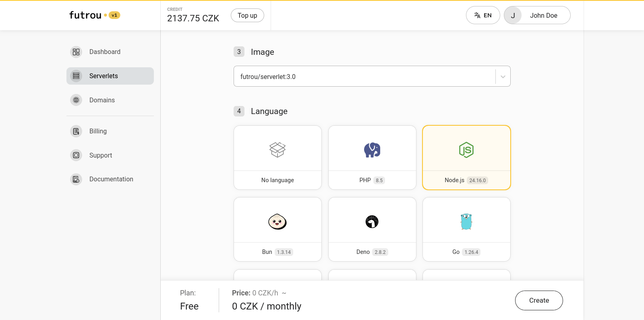Click the Free plan text
Screen dimensions: 644x320
189,306
